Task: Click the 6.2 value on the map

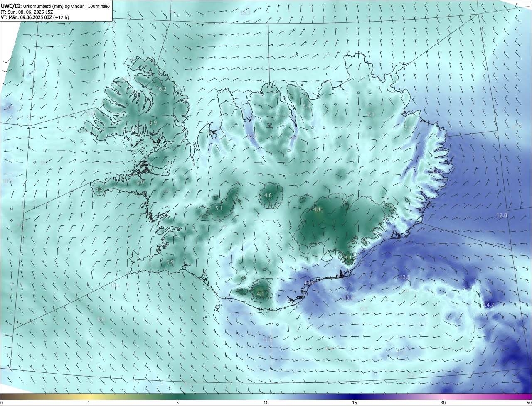Action: (x=163, y=89)
